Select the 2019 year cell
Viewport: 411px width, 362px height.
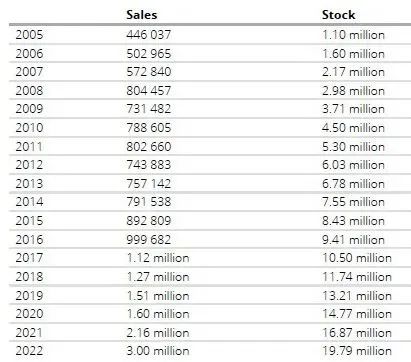(x=29, y=295)
